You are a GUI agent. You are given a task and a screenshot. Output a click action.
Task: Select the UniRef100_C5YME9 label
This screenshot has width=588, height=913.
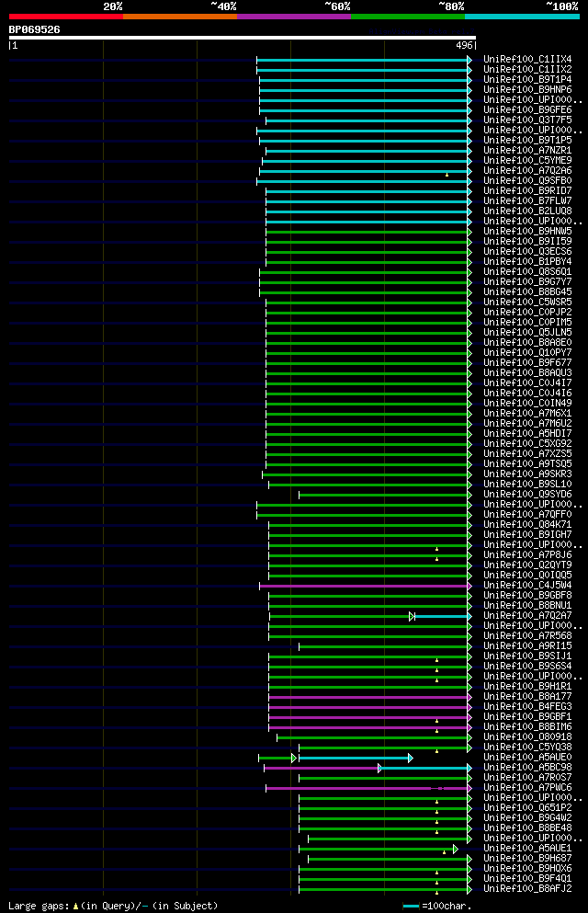point(527,161)
